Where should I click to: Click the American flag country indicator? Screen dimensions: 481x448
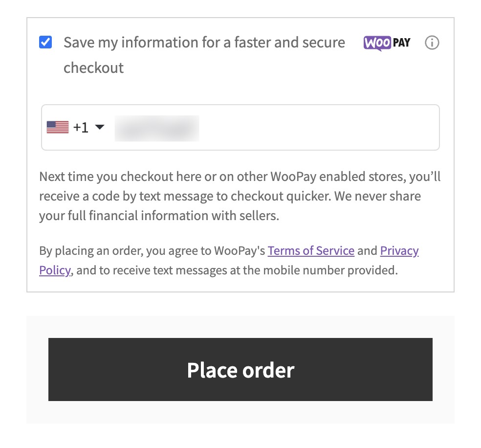57,127
